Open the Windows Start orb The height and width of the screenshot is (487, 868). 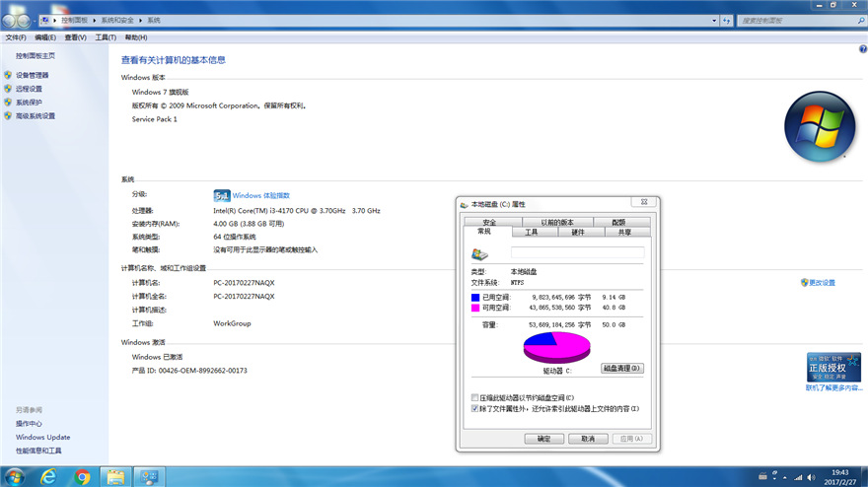pos(13,476)
